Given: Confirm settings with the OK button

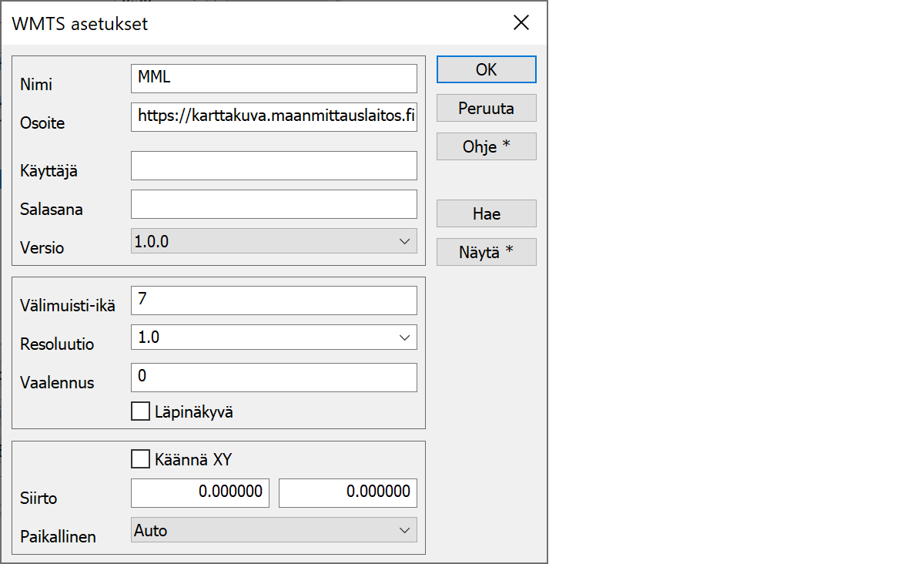Looking at the screenshot, I should coord(486,69).
